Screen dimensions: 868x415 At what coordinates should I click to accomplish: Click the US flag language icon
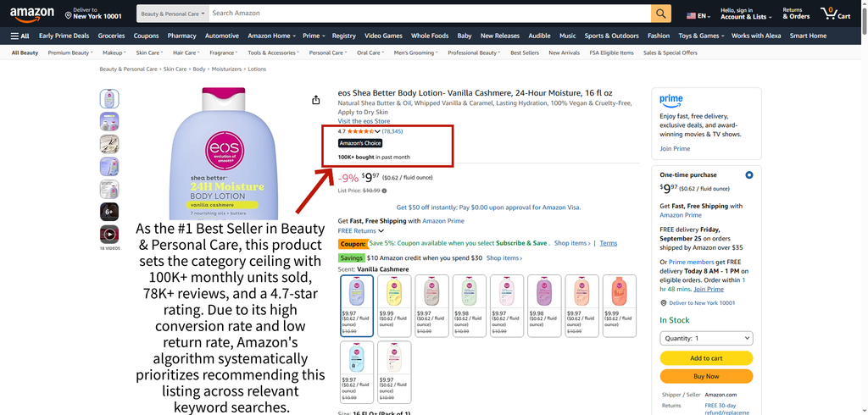pyautogui.click(x=692, y=16)
